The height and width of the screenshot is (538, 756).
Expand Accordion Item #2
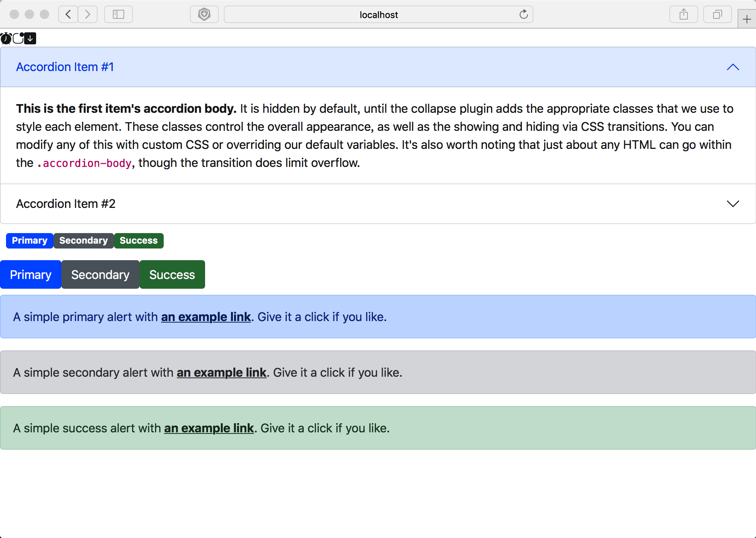[65, 203]
